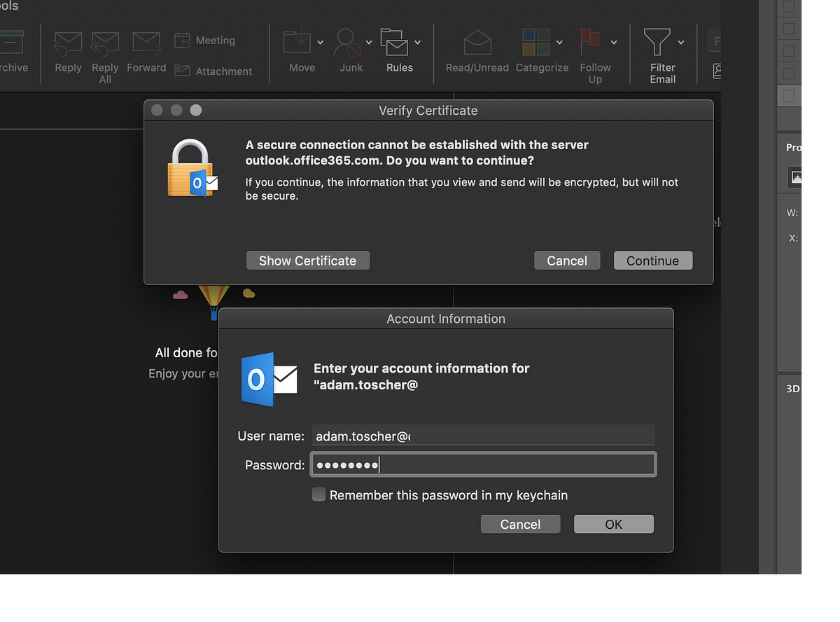Click the Verify Certificate title bar text
This screenshot has width=840, height=622.
(428, 110)
